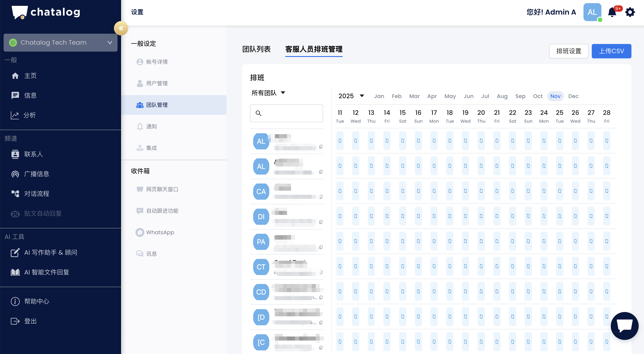This screenshot has height=354, width=644.
Task: Expand the Chatalog Tech Team workspace selector
Action: [61, 43]
